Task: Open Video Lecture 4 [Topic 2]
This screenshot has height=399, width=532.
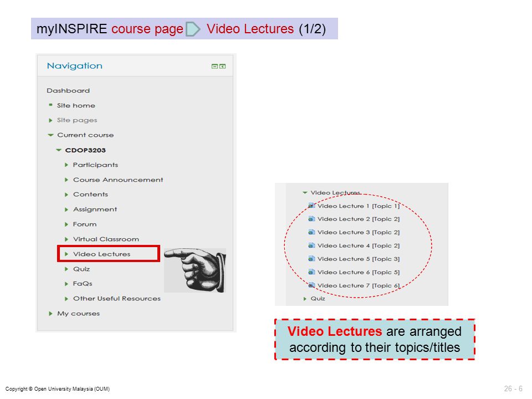Action: [359, 245]
